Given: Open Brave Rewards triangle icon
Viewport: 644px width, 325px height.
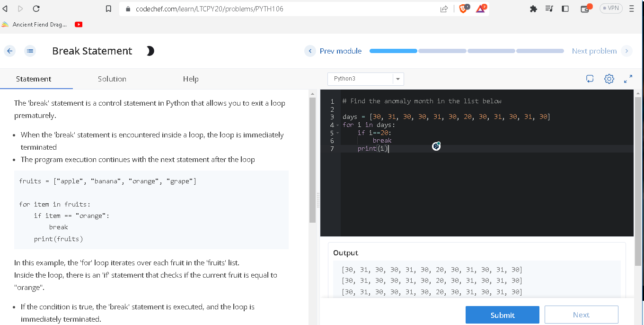Looking at the screenshot, I should click(x=481, y=8).
